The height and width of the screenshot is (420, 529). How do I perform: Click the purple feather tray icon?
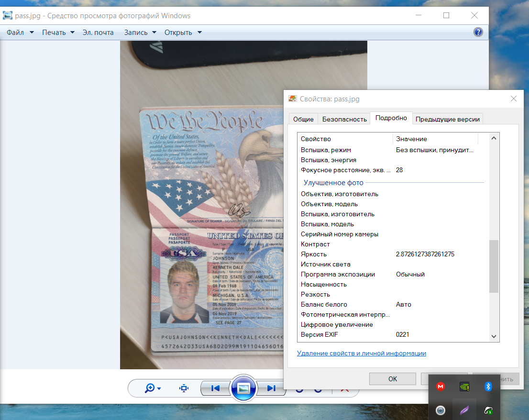(x=464, y=410)
